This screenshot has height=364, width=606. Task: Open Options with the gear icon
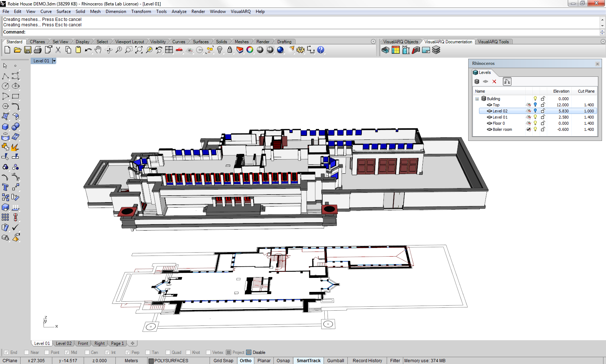[x=300, y=50]
